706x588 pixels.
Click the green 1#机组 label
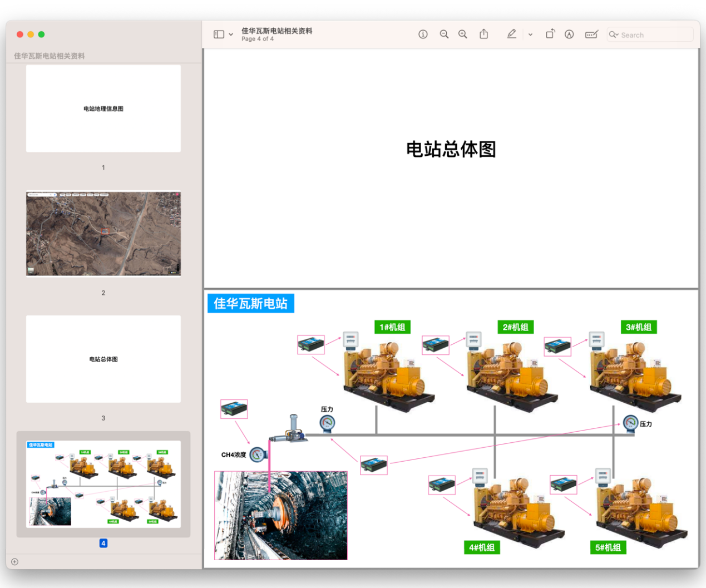392,327
